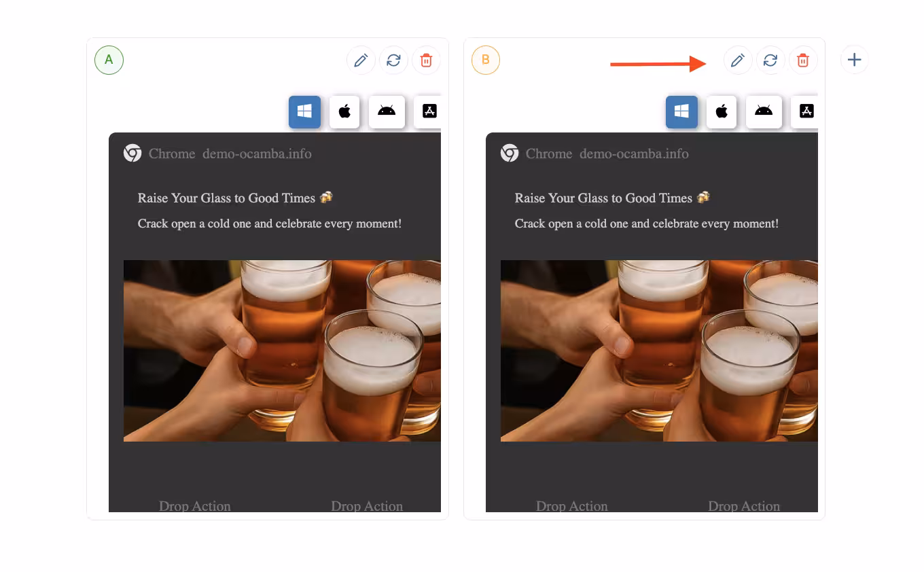Screen dimensions: 924x572
Task: Toggle the Windows preview on variant A
Action: tap(304, 111)
